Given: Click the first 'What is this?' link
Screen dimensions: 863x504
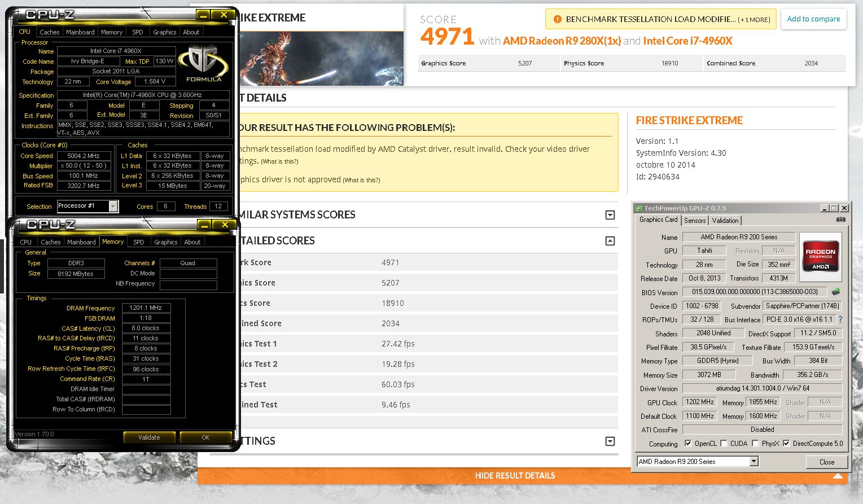Looking at the screenshot, I should pyautogui.click(x=279, y=162).
